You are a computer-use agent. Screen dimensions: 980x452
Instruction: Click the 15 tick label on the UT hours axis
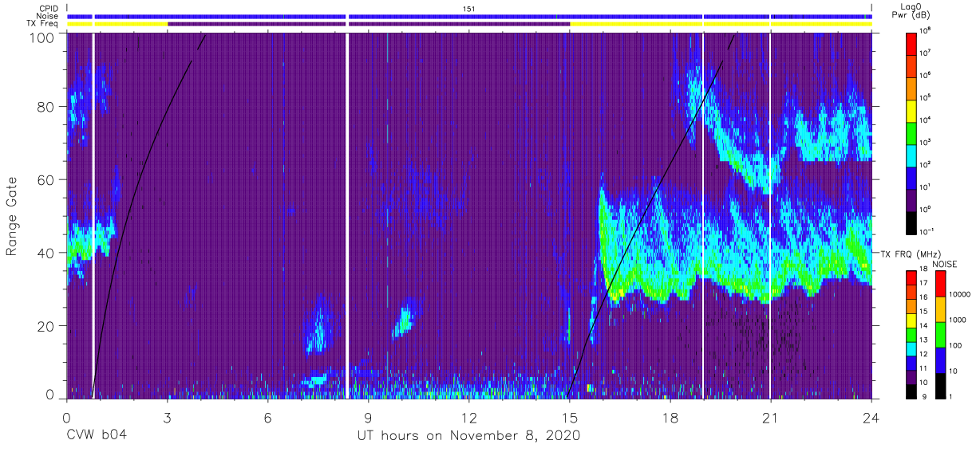coord(570,417)
